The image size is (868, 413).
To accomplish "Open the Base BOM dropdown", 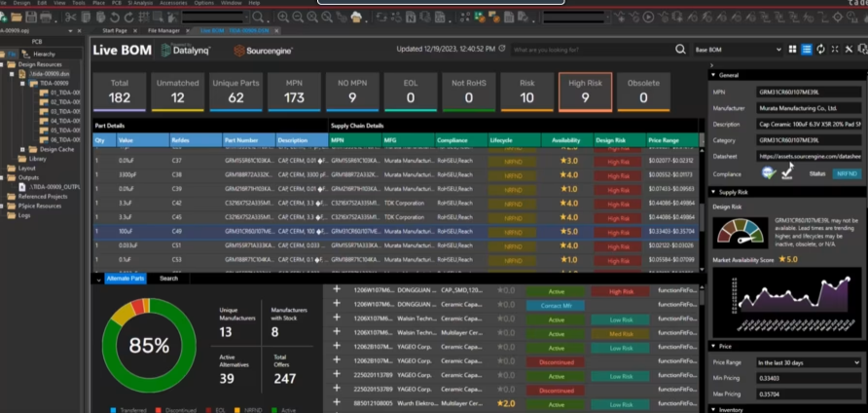I will pyautogui.click(x=738, y=50).
